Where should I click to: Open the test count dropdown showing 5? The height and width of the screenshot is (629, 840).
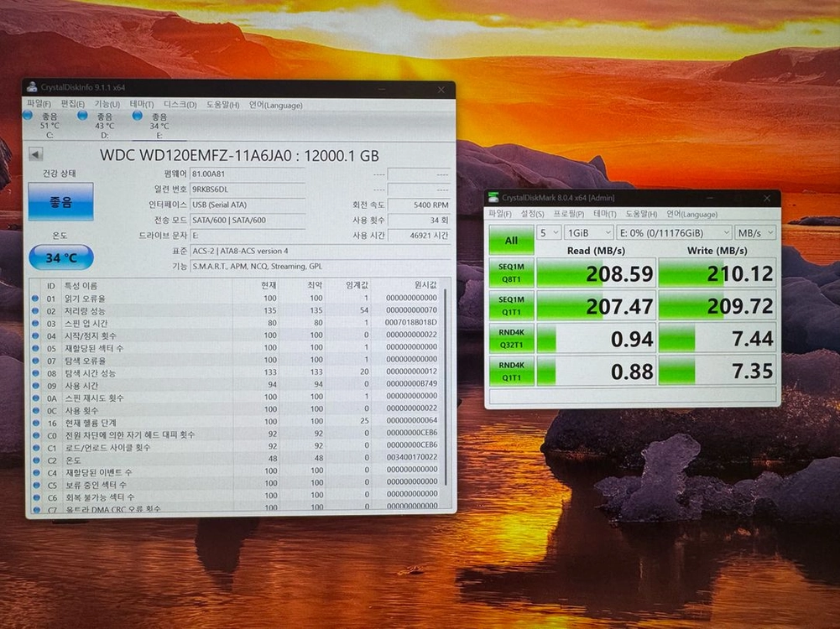[549, 233]
